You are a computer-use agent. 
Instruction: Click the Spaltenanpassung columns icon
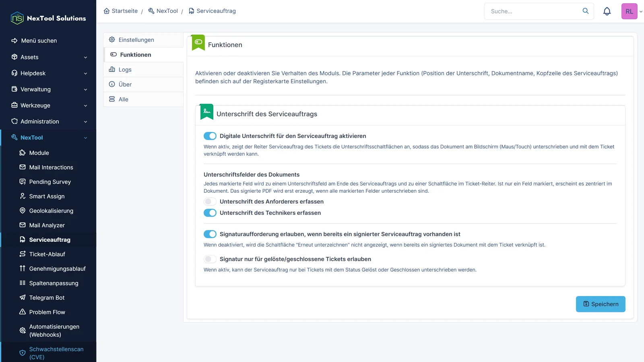[x=23, y=283]
